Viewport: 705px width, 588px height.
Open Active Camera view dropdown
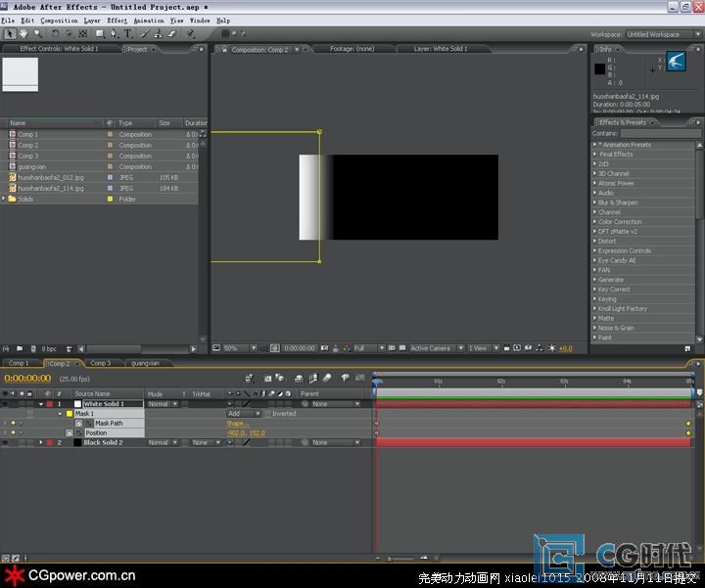coord(437,348)
